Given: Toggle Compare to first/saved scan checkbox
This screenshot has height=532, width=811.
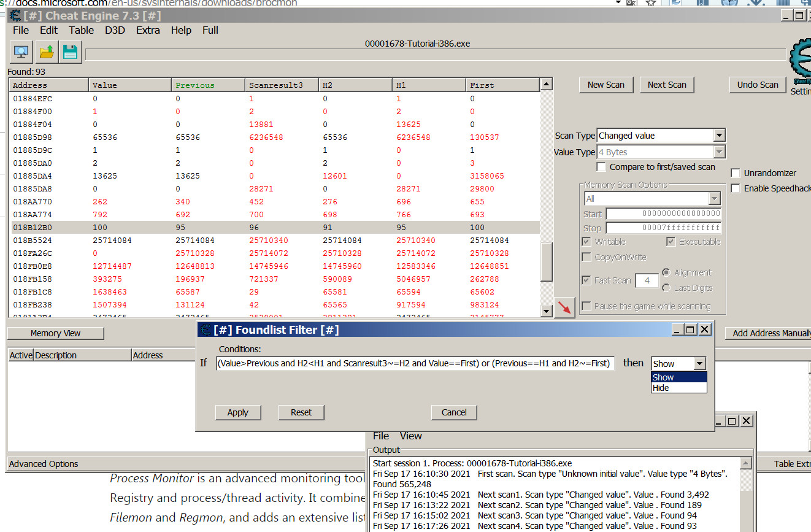Looking at the screenshot, I should point(601,167).
